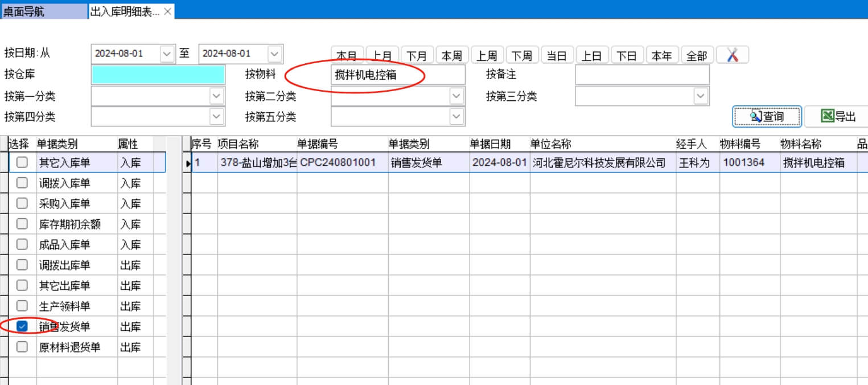Uncheck the 销售发货单 checkbox
This screenshot has height=385, width=868.
tap(22, 326)
